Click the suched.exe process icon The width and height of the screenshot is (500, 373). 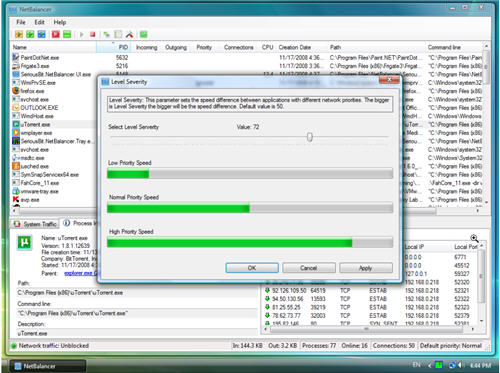(x=16, y=166)
